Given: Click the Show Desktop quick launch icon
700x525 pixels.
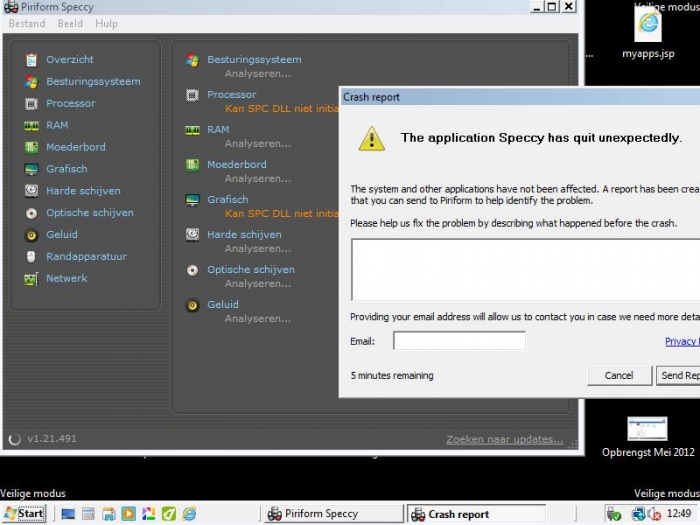Looking at the screenshot, I should [68, 514].
